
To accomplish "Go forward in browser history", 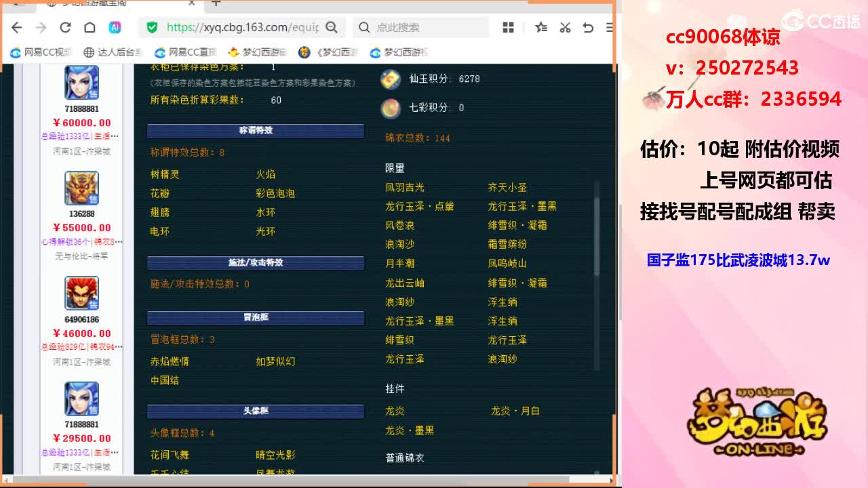I will 41,27.
